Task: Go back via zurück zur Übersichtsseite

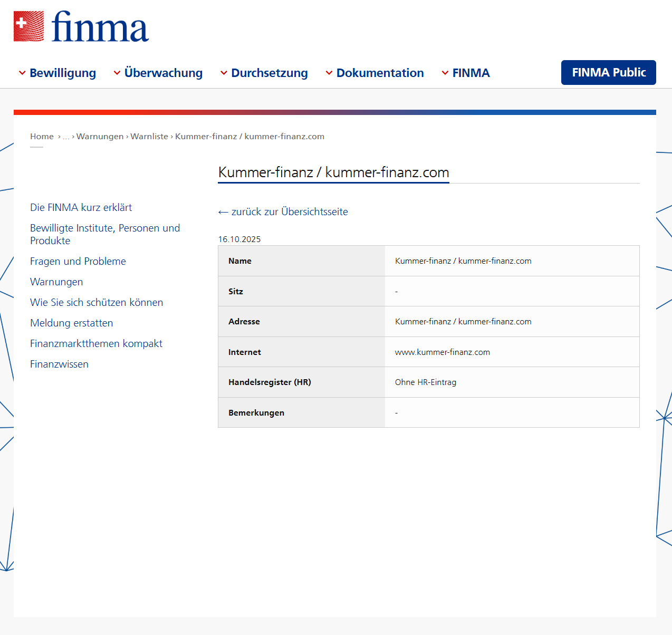Action: (x=283, y=211)
